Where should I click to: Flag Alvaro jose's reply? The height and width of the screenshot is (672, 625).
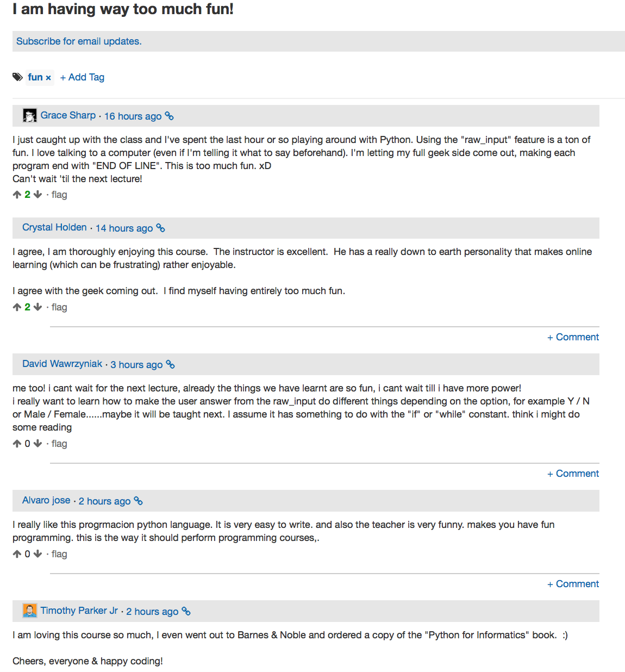point(59,554)
